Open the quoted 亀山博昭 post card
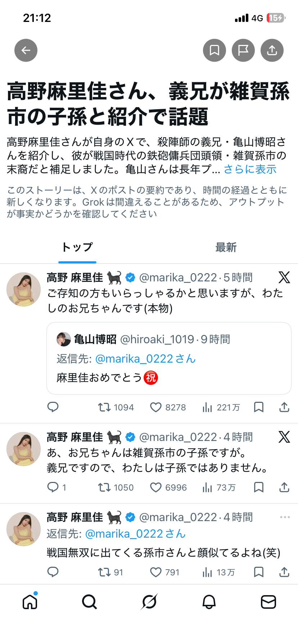The width and height of the screenshot is (298, 644). (x=169, y=358)
